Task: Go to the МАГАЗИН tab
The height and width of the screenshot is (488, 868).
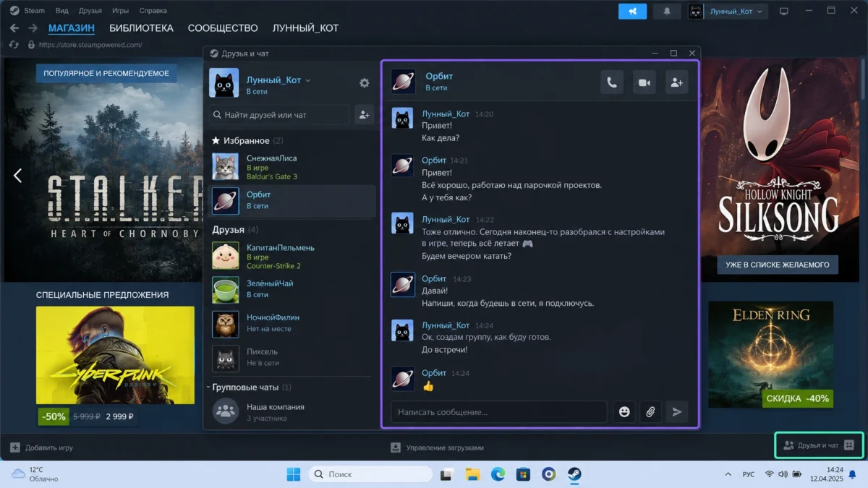Action: click(72, 28)
